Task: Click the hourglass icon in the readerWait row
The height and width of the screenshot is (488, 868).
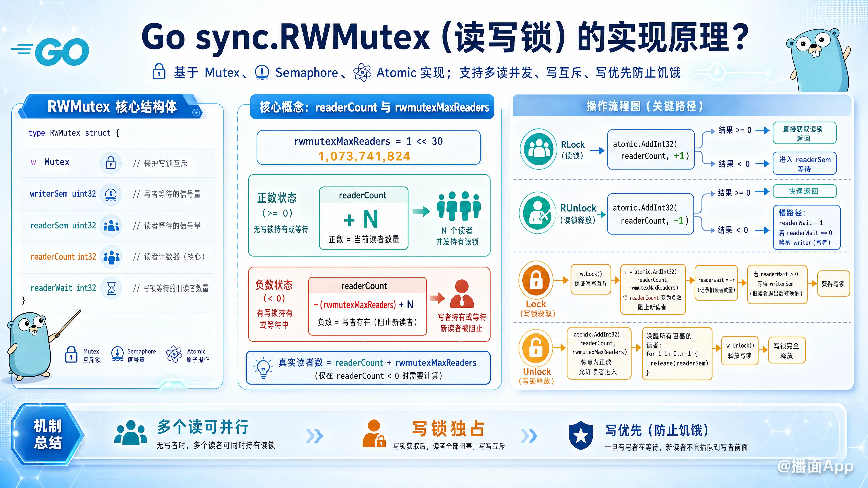Action: pyautogui.click(x=111, y=288)
